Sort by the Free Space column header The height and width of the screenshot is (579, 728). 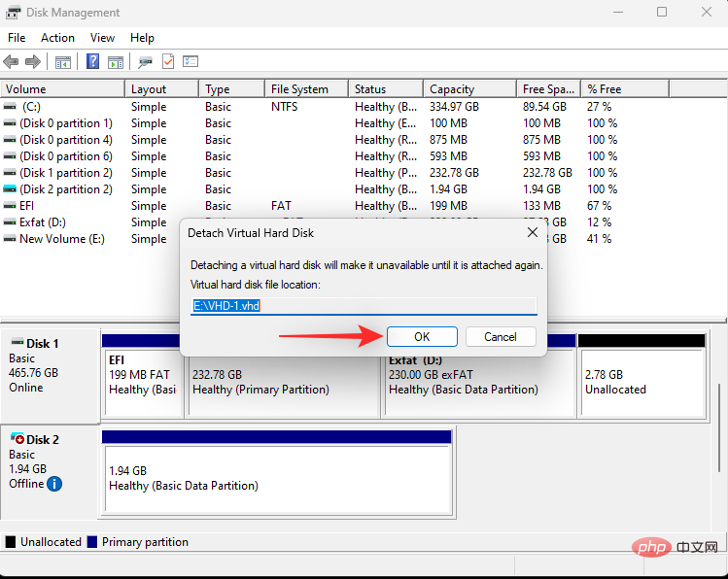(549, 89)
